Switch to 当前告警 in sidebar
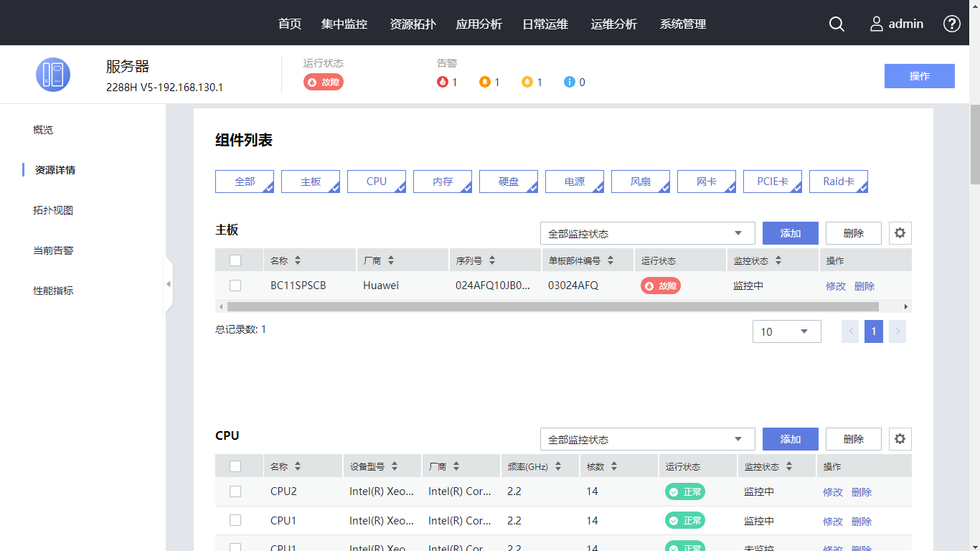This screenshot has width=980, height=551. click(53, 250)
